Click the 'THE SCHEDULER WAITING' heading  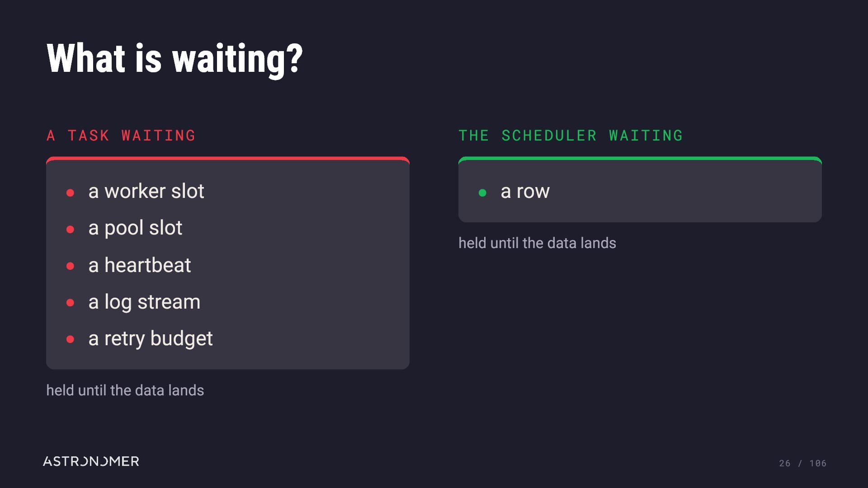tap(571, 136)
